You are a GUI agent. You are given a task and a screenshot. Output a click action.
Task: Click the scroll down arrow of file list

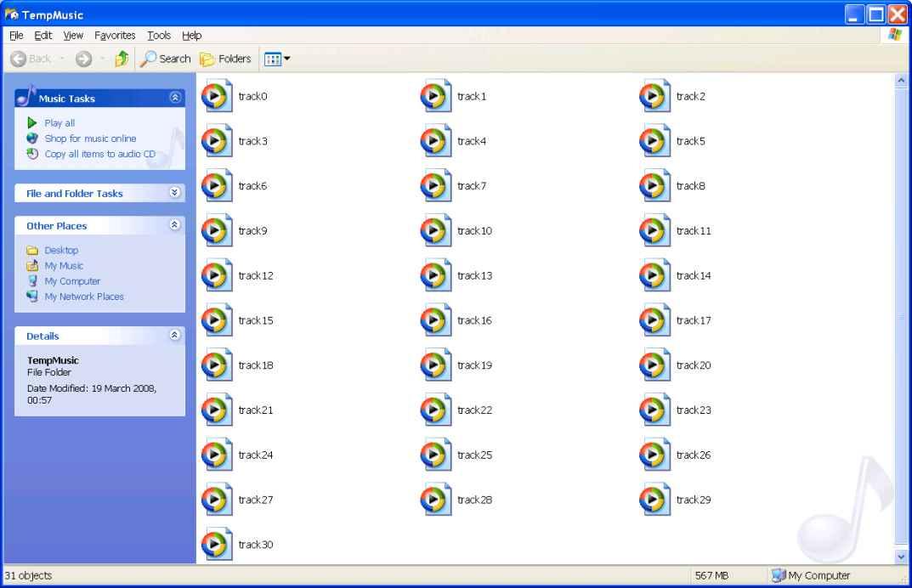(902, 557)
